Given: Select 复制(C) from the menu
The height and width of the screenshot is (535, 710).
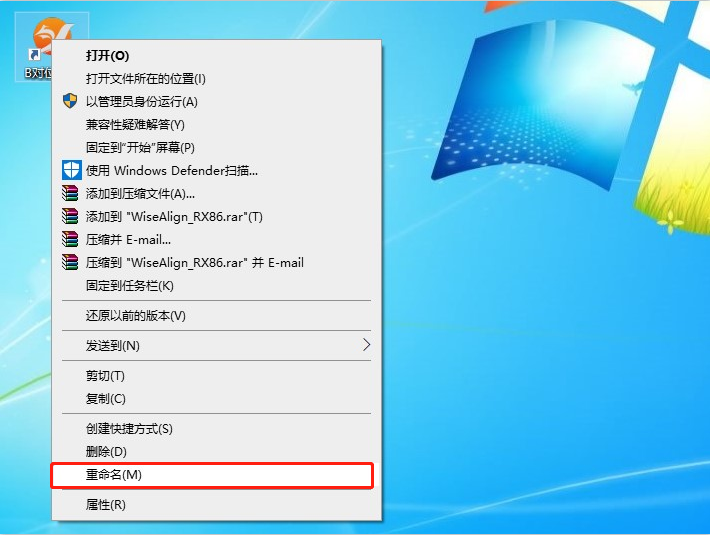Looking at the screenshot, I should coord(105,399).
